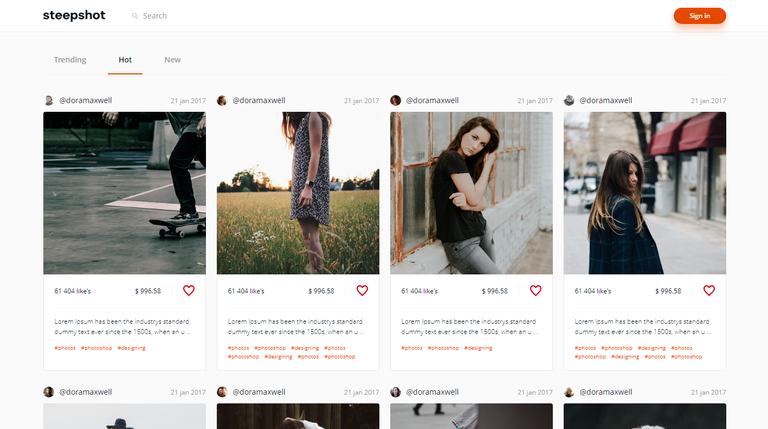Click "61 404 like's" under the field photo
Image resolution: width=768 pixels, height=429 pixels.
coord(246,291)
